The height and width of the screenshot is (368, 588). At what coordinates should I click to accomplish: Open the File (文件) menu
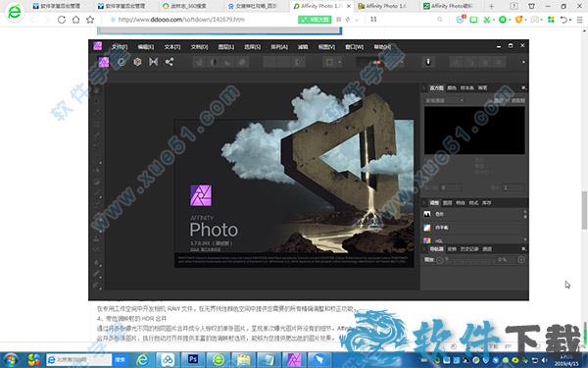[120, 47]
